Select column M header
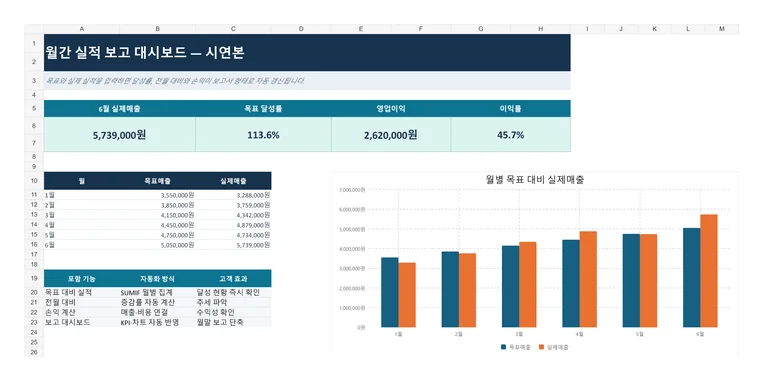The width and height of the screenshot is (763, 381). coord(722,29)
